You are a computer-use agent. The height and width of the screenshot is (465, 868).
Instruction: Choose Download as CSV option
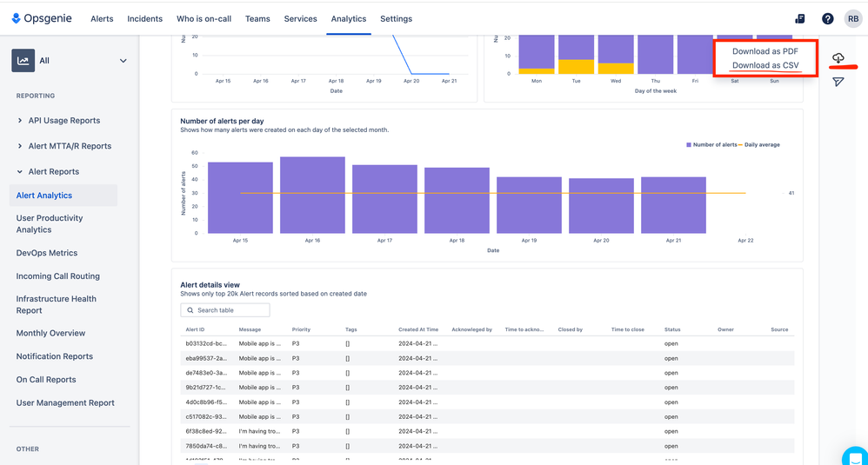click(765, 65)
